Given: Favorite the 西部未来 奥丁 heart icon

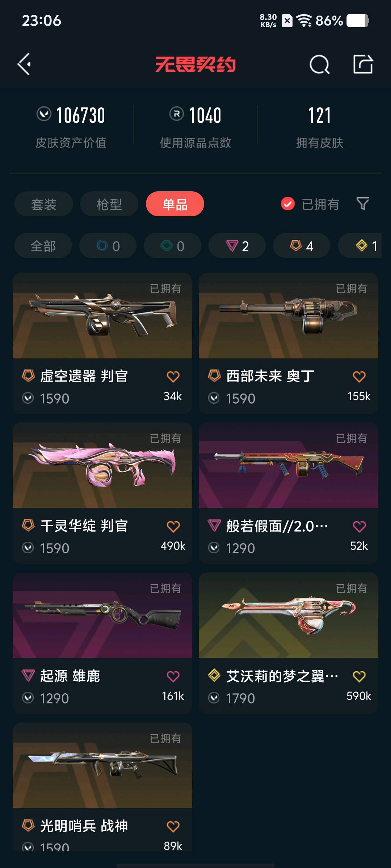Looking at the screenshot, I should pyautogui.click(x=359, y=376).
